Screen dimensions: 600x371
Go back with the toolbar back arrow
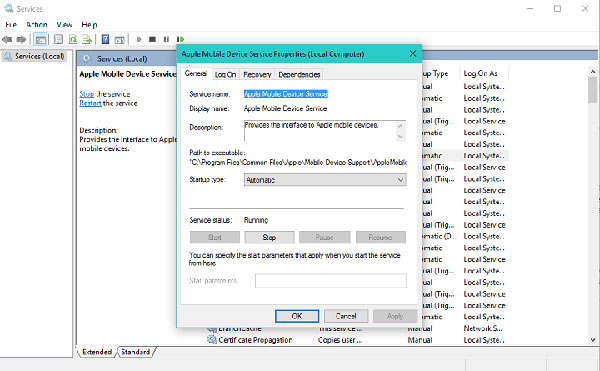pos(7,39)
